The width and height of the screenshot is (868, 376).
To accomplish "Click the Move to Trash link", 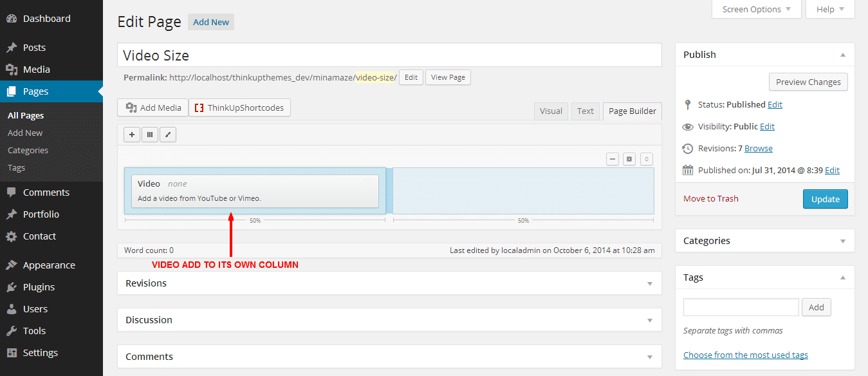I will coord(711,198).
